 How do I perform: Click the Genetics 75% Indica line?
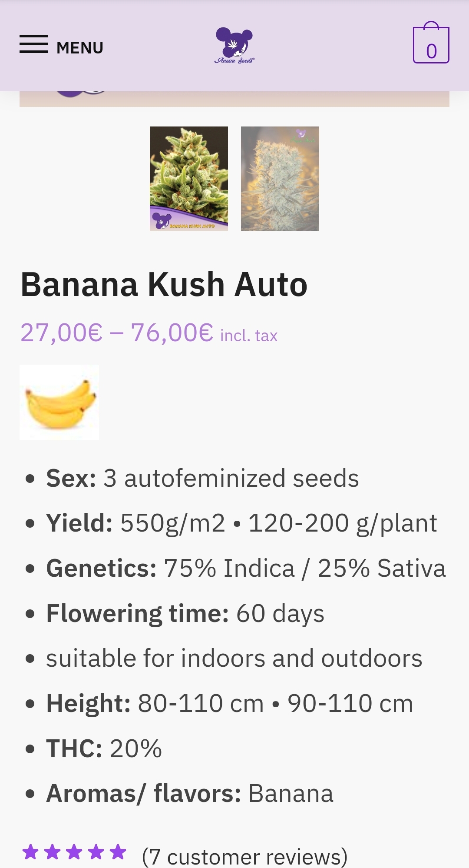pos(246,569)
